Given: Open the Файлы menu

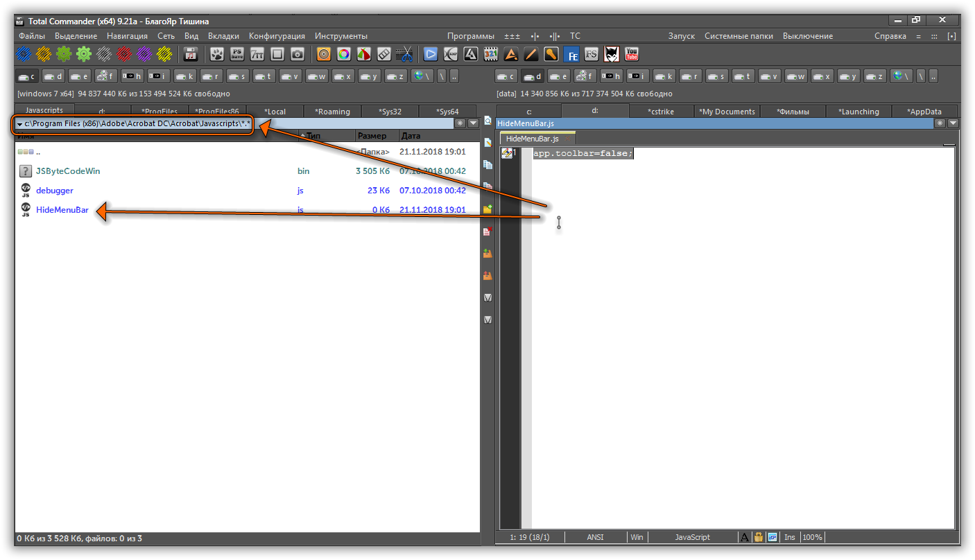Looking at the screenshot, I should point(32,36).
